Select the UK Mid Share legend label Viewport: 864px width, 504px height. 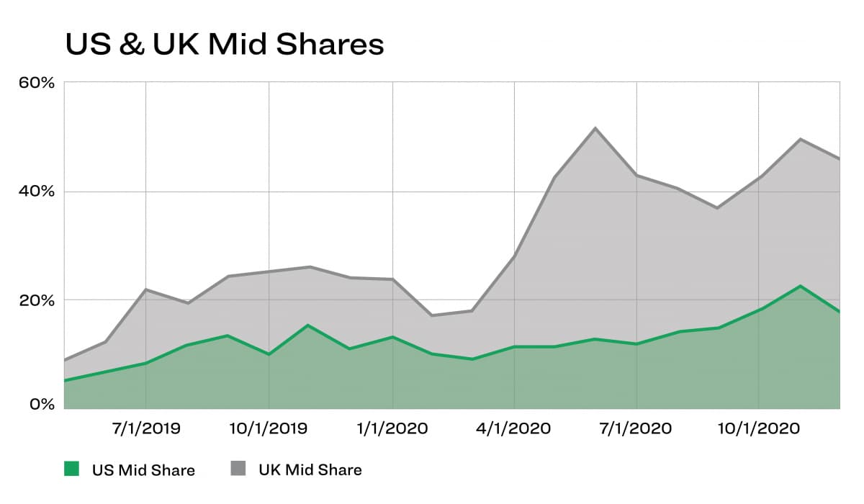(310, 470)
